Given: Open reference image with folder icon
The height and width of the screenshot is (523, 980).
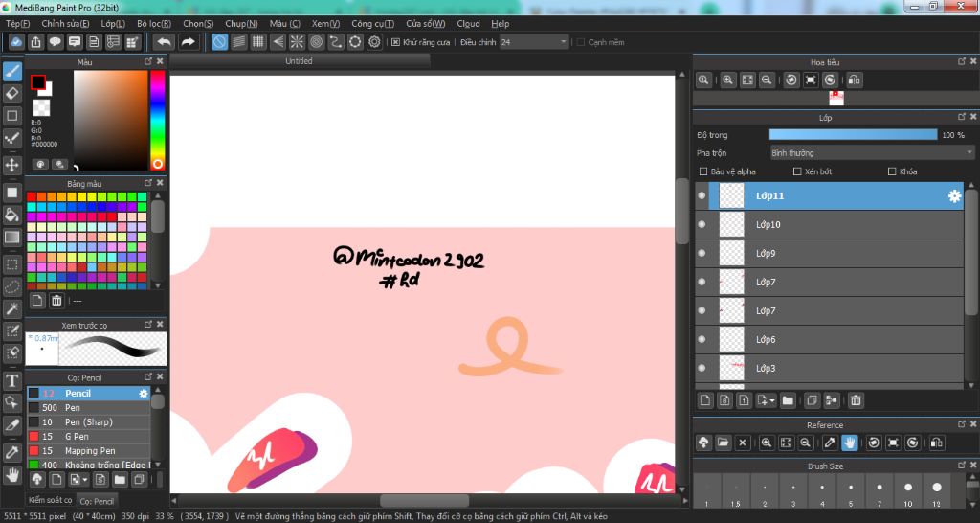Looking at the screenshot, I should pos(724,443).
